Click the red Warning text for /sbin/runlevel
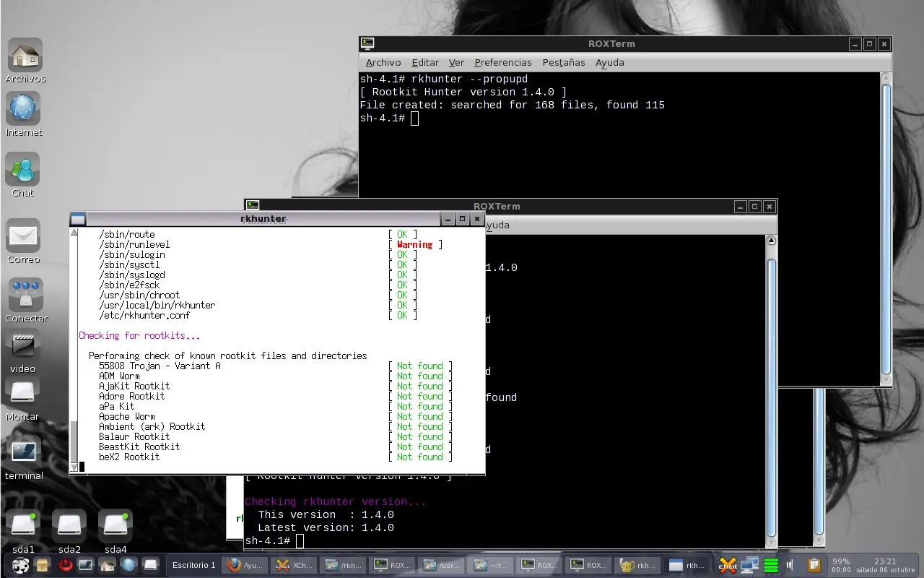Viewport: 924px width, 578px height. click(415, 245)
